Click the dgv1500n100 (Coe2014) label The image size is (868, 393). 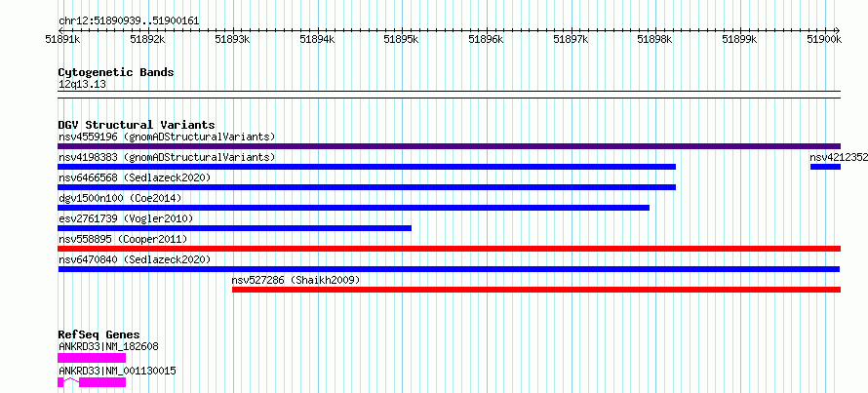click(x=120, y=198)
